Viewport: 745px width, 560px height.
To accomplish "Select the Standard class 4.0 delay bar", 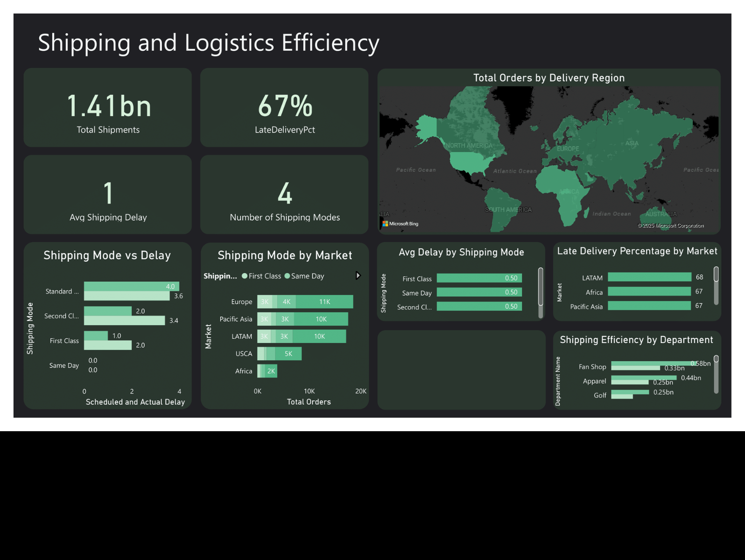I will point(131,287).
